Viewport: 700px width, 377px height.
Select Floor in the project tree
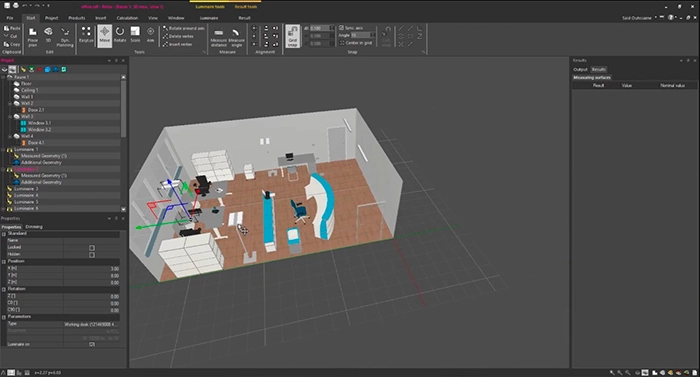pos(26,84)
